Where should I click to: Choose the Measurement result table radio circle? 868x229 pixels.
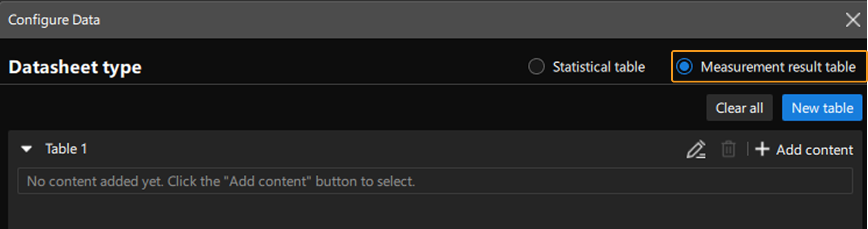point(684,67)
